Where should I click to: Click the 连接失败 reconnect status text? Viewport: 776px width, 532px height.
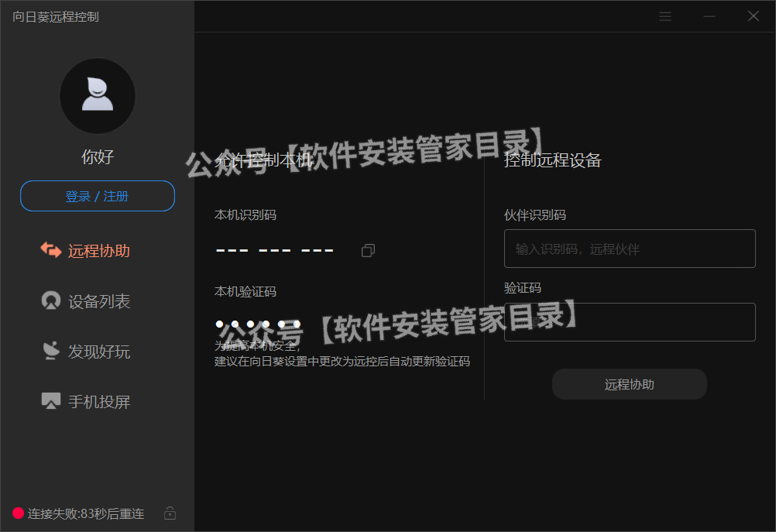click(x=86, y=513)
